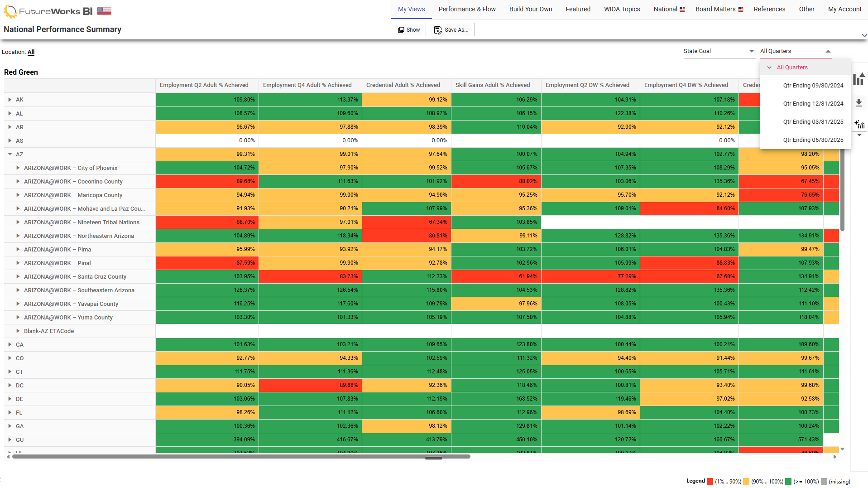This screenshot has width=868, height=488.
Task: Click the flag icon beside Board Matters
Action: (x=740, y=8)
